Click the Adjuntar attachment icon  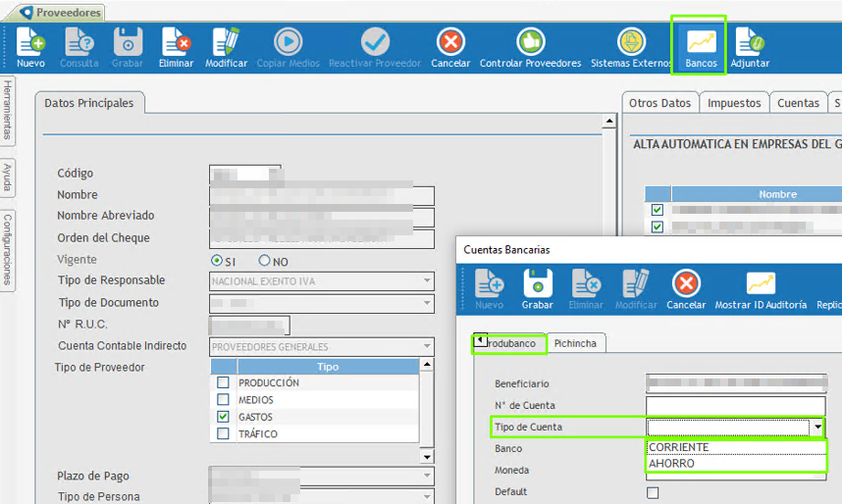coord(750,42)
